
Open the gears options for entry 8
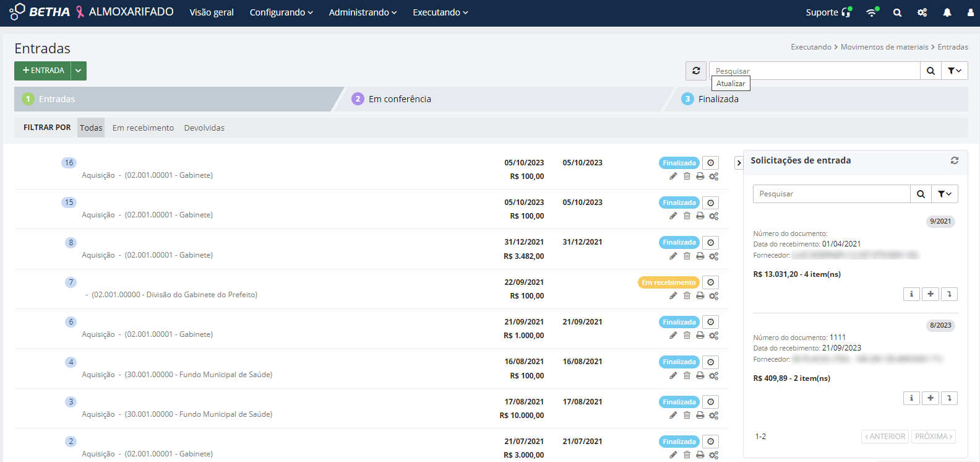click(713, 256)
